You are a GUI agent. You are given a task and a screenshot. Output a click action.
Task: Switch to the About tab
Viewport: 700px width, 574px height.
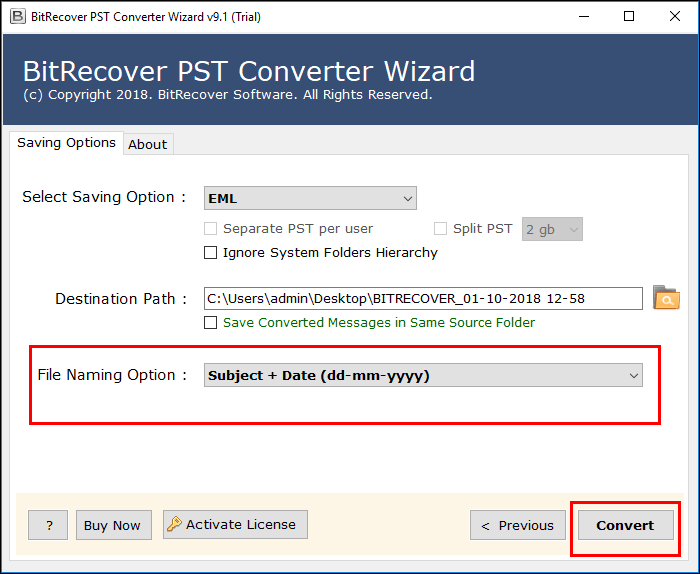(147, 144)
